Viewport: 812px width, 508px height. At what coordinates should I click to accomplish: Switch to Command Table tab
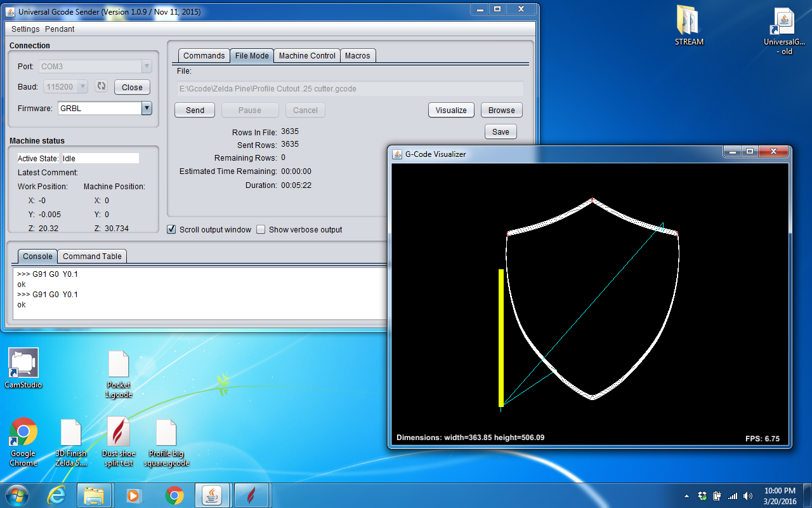[92, 257]
